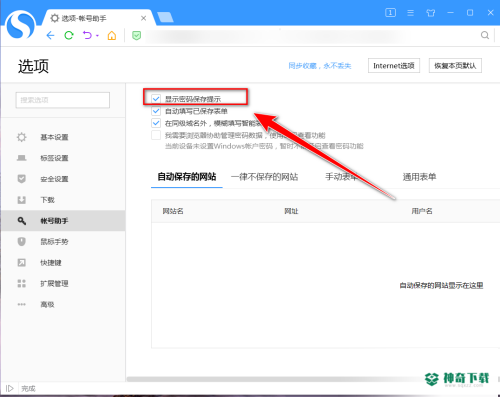Click the 网站名 column header
The height and width of the screenshot is (397, 500).
[173, 211]
